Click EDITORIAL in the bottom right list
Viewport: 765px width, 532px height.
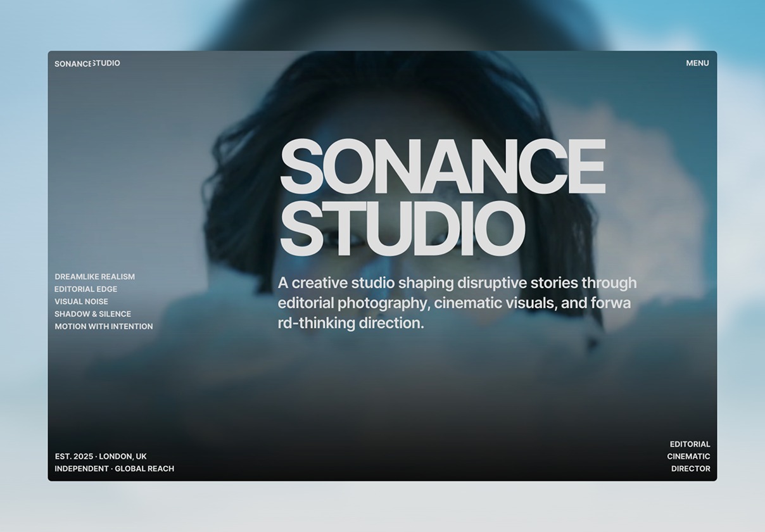[x=690, y=444]
